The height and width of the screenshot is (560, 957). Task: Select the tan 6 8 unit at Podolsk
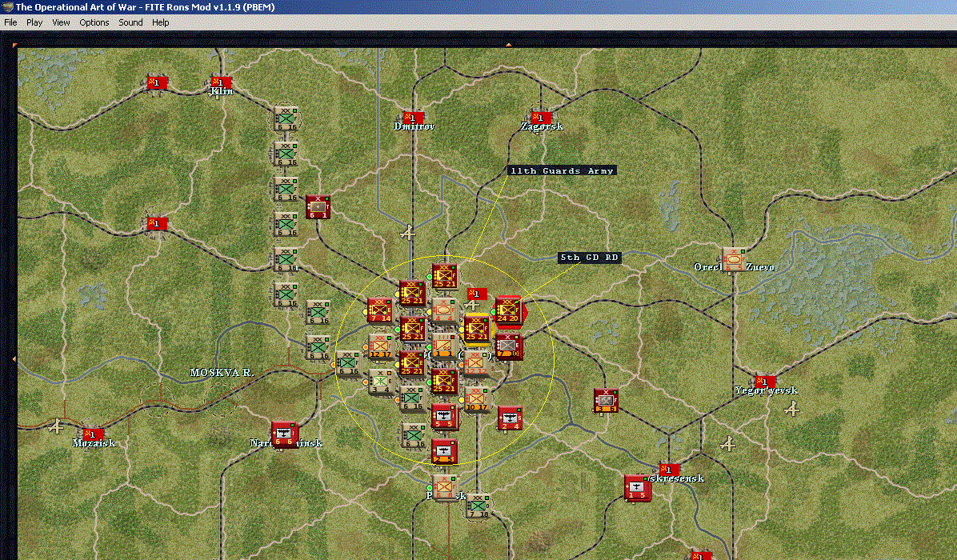[444, 486]
